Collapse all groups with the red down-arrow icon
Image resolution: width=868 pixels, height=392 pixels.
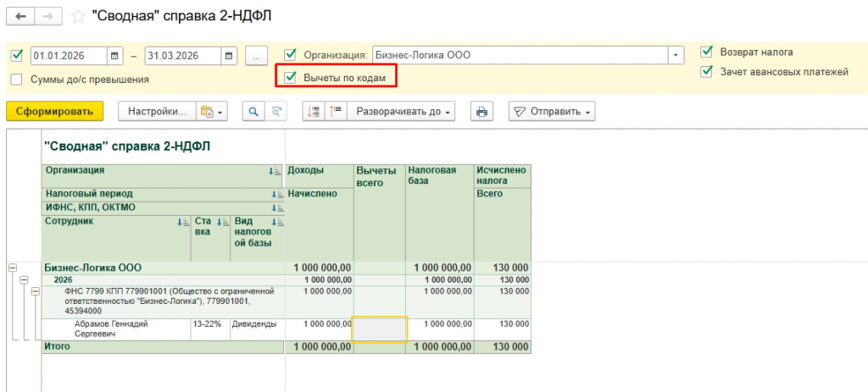(314, 111)
